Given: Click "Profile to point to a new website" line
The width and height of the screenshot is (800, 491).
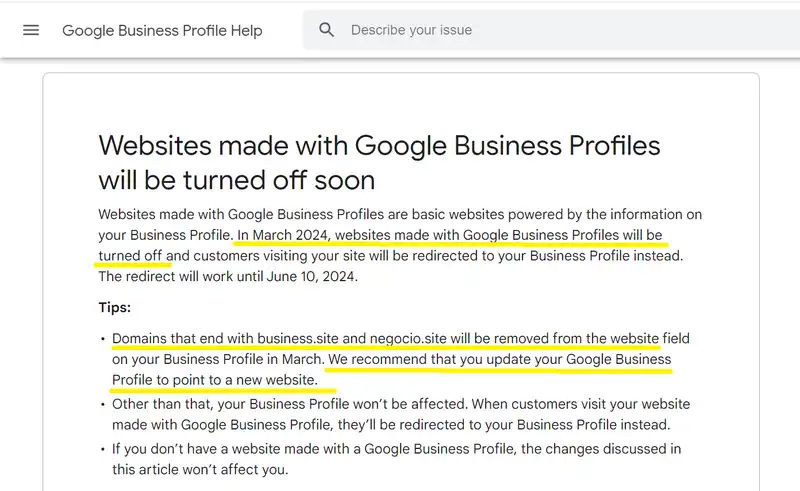Looking at the screenshot, I should pos(214,380).
